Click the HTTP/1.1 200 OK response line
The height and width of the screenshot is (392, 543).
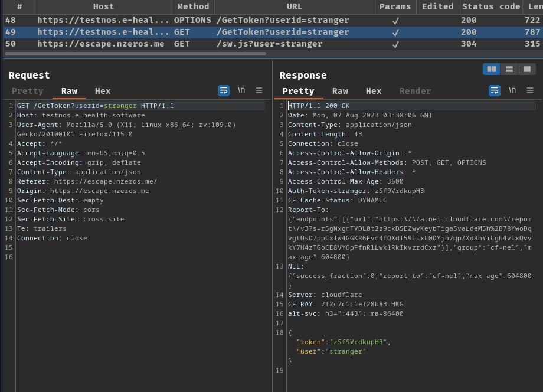[x=319, y=106]
